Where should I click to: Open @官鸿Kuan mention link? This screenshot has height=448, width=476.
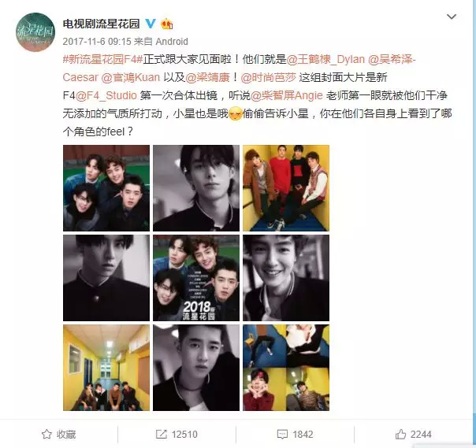point(131,77)
